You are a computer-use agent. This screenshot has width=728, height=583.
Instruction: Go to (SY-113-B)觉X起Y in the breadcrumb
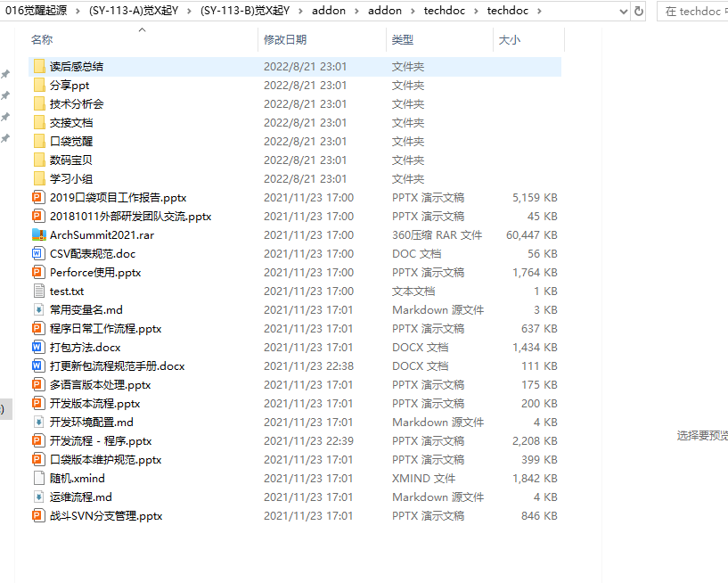click(x=245, y=11)
